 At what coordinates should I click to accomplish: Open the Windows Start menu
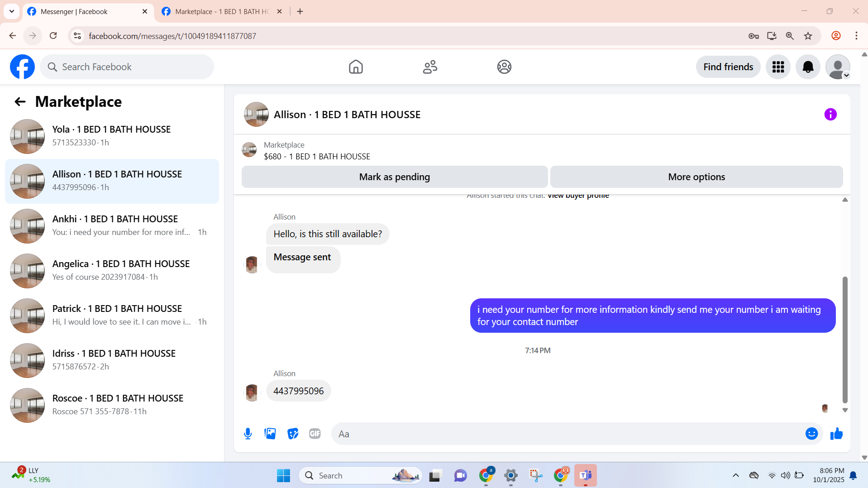click(283, 475)
